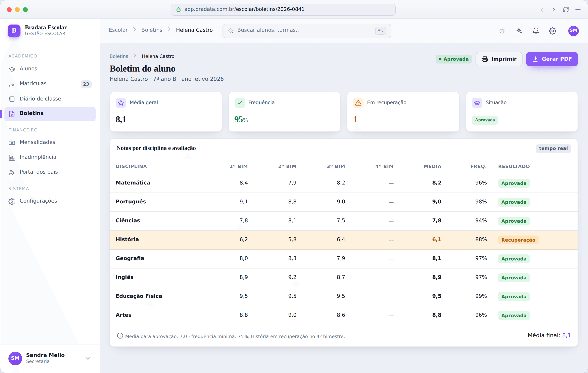Click the Bradata Escolar logo icon
Screen dimensions: 588x373
(x=14, y=31)
